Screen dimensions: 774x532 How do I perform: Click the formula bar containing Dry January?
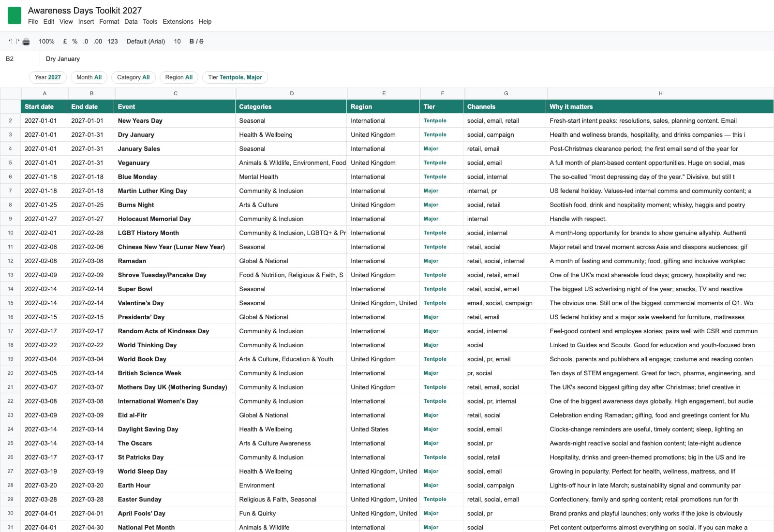407,59
